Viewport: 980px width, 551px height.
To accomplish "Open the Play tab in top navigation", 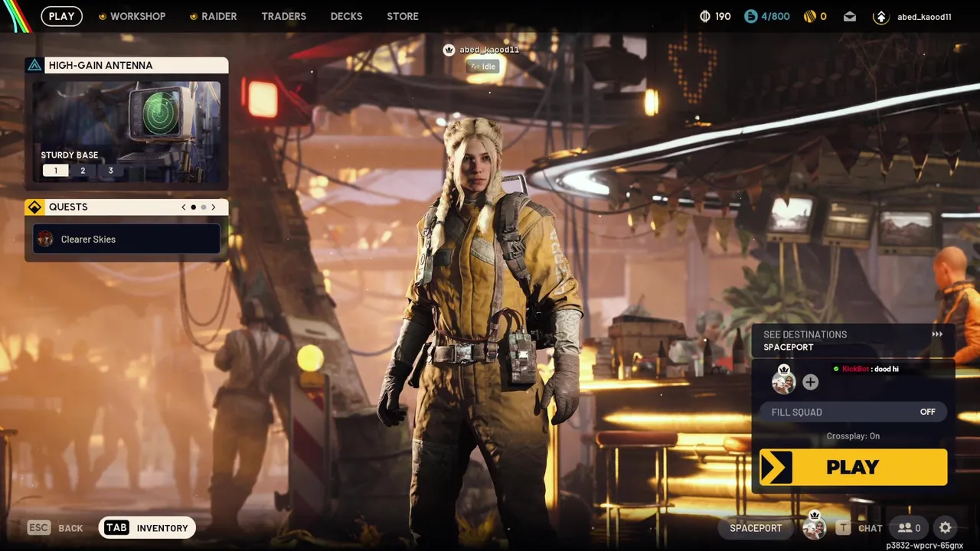I will pos(62,16).
